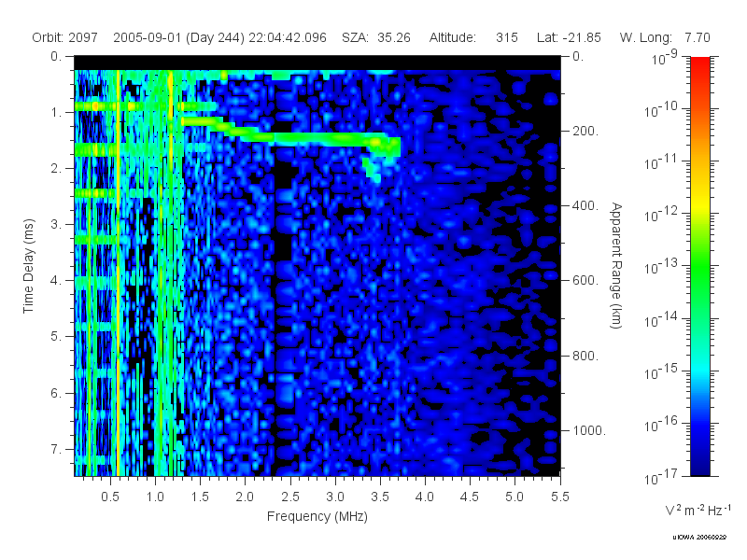Click the V² m⁻² Hz⁻¹ units label
Viewport: 747px width, 560px height.
click(x=698, y=510)
